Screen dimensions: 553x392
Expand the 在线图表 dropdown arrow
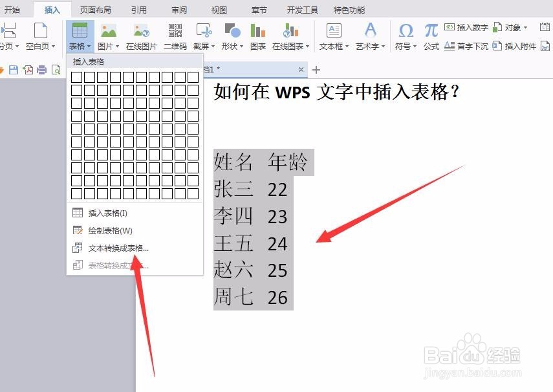coord(307,47)
